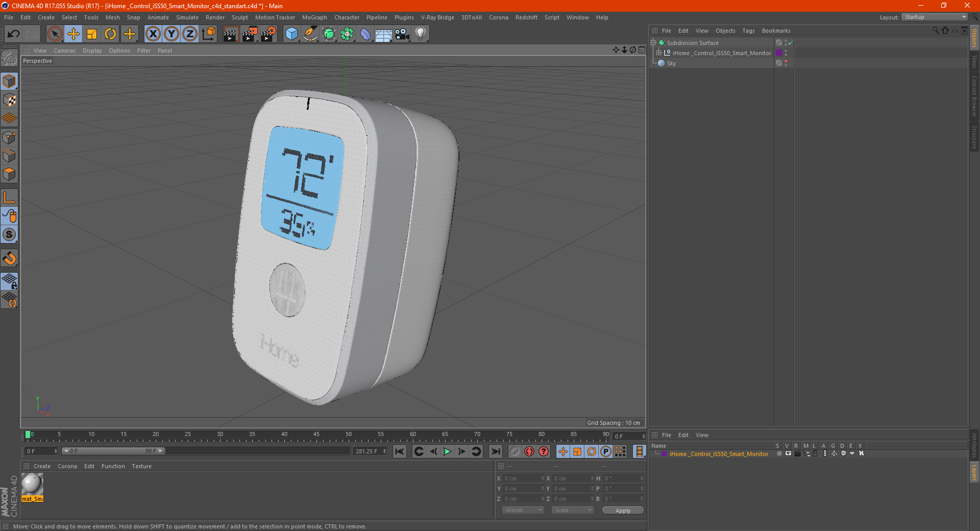980x531 pixels.
Task: Open the Array modeling objects icon
Action: (x=347, y=34)
